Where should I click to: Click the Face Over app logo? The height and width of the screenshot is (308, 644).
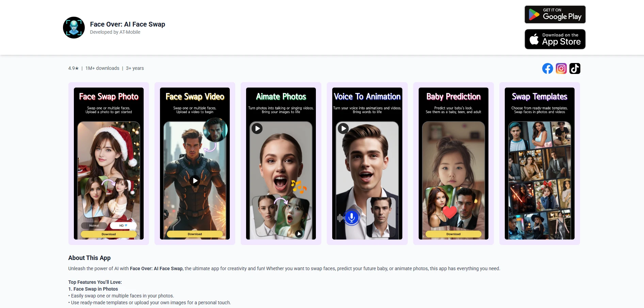(74, 28)
